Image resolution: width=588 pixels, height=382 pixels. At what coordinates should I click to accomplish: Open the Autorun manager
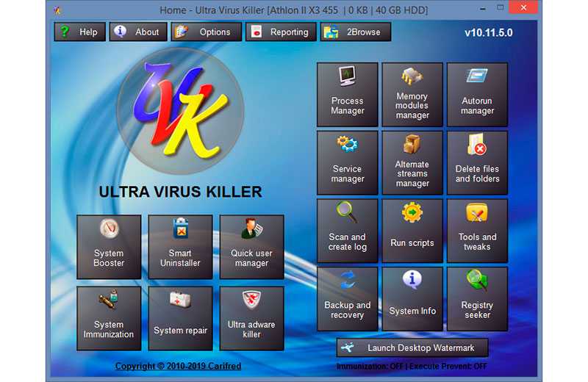point(477,94)
